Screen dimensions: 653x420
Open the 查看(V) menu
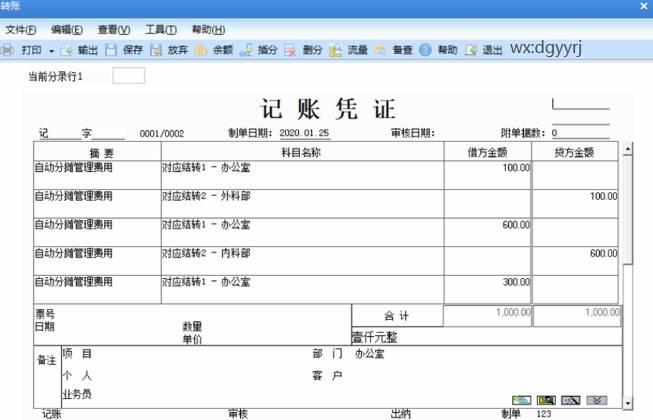[114, 30]
